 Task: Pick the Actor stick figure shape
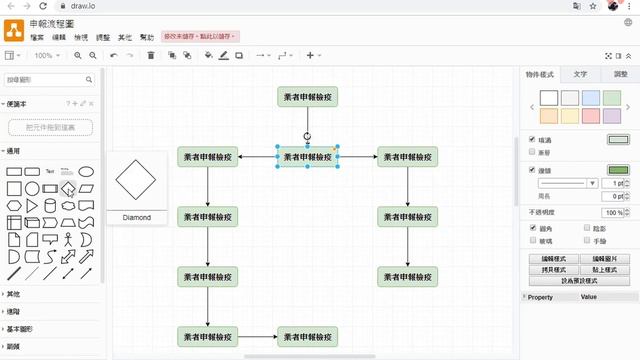tap(68, 240)
